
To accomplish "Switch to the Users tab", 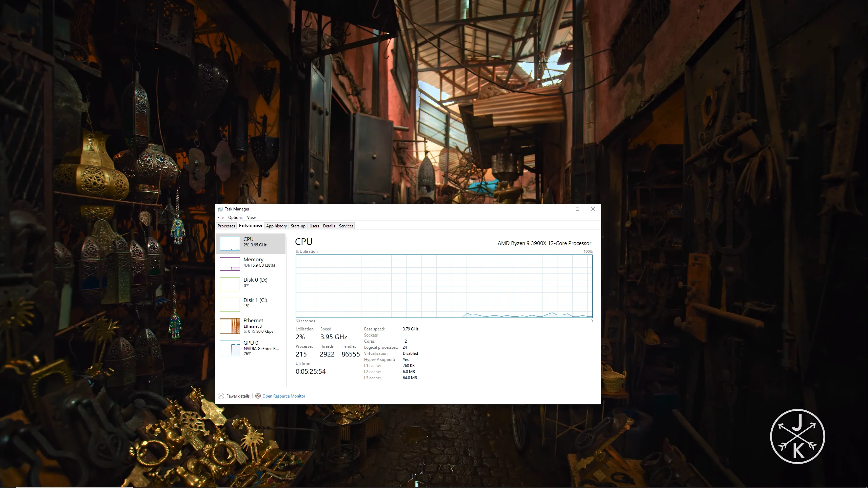I will coord(314,226).
